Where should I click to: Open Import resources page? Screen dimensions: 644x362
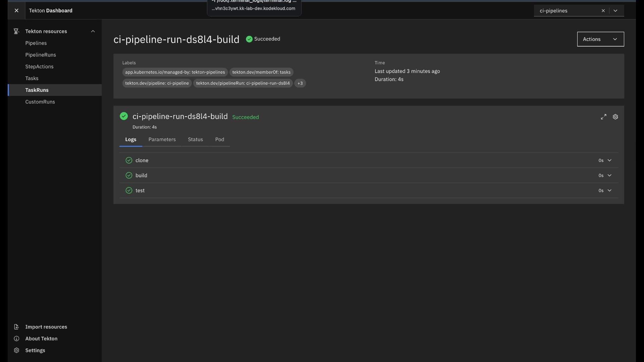click(46, 327)
